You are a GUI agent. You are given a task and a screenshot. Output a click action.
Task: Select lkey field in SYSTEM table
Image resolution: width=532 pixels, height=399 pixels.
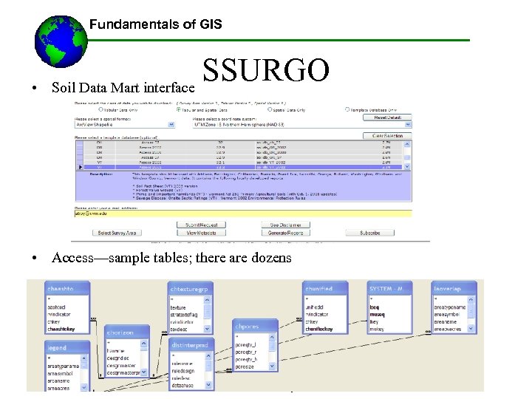tap(374, 321)
